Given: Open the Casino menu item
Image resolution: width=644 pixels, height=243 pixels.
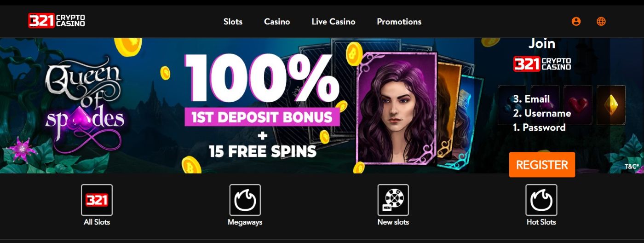Looking at the screenshot, I should click(x=277, y=22).
